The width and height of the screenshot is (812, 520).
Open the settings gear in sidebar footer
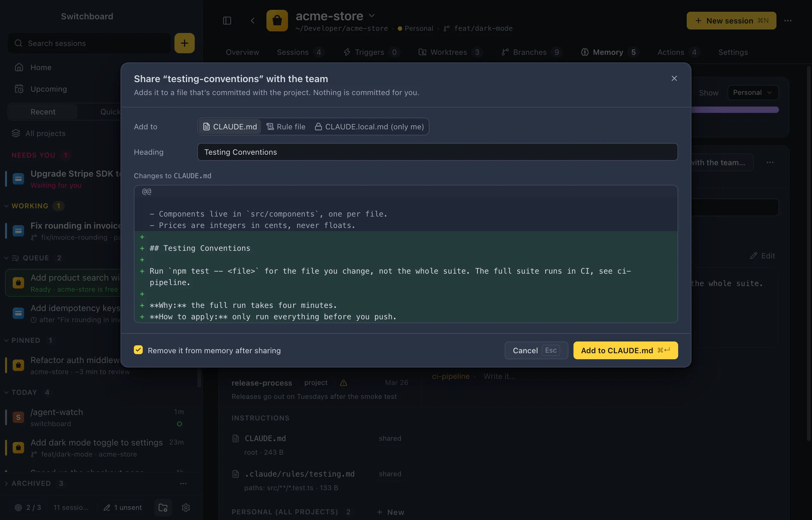point(186,507)
